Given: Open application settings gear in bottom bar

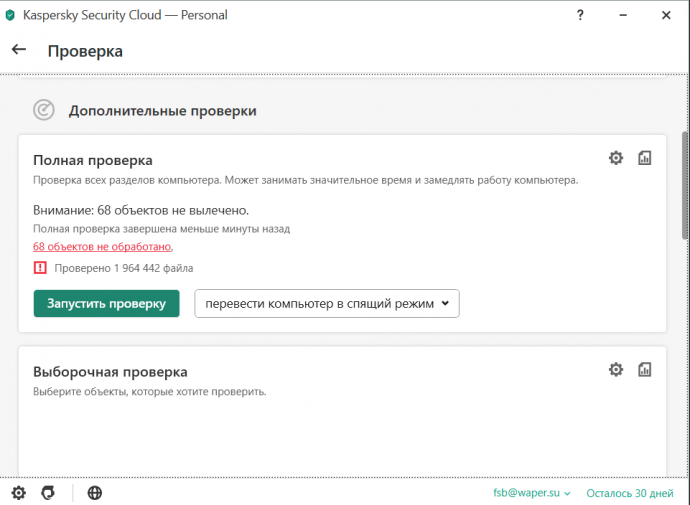Looking at the screenshot, I should [18, 493].
